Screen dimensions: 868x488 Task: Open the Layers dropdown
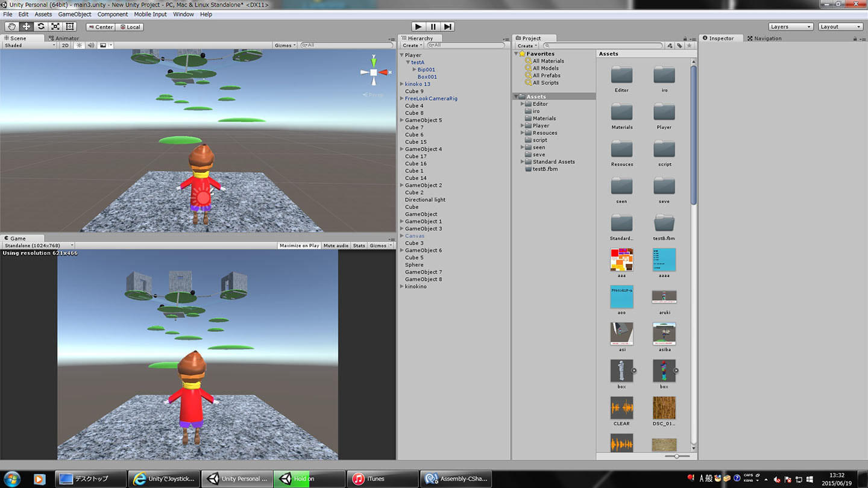coord(791,27)
